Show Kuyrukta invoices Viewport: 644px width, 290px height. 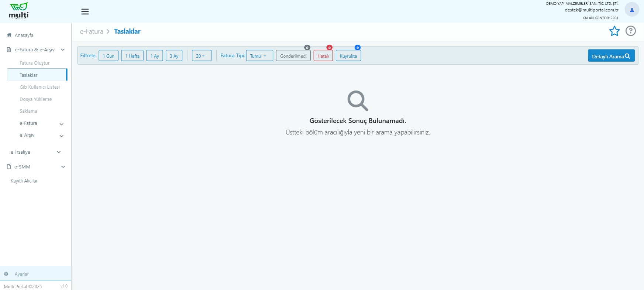pos(348,55)
